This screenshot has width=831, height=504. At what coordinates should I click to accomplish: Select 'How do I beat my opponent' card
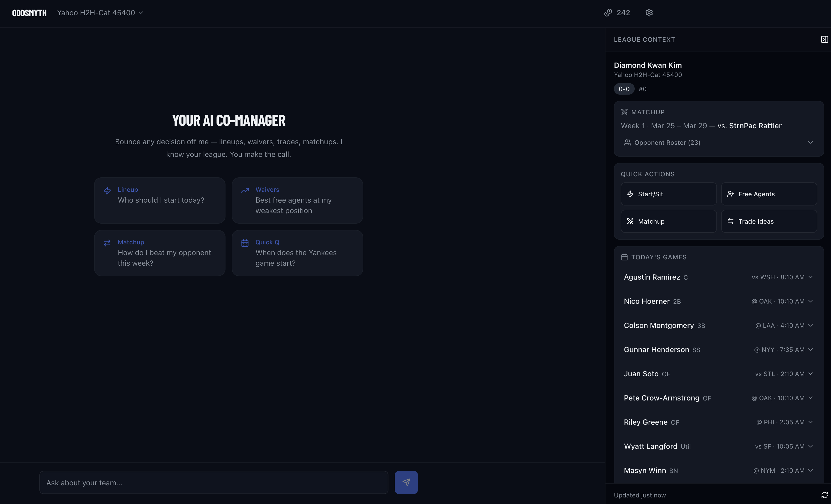[x=160, y=253]
